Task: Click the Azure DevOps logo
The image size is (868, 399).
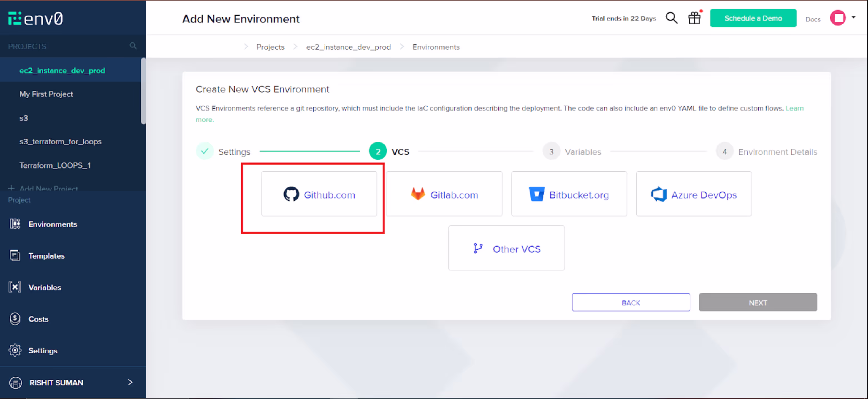Action: (x=659, y=194)
